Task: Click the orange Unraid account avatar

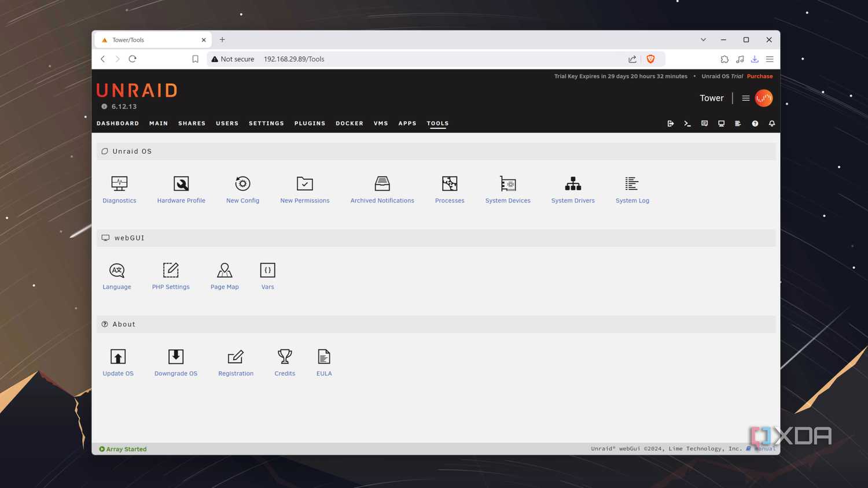Action: click(764, 98)
